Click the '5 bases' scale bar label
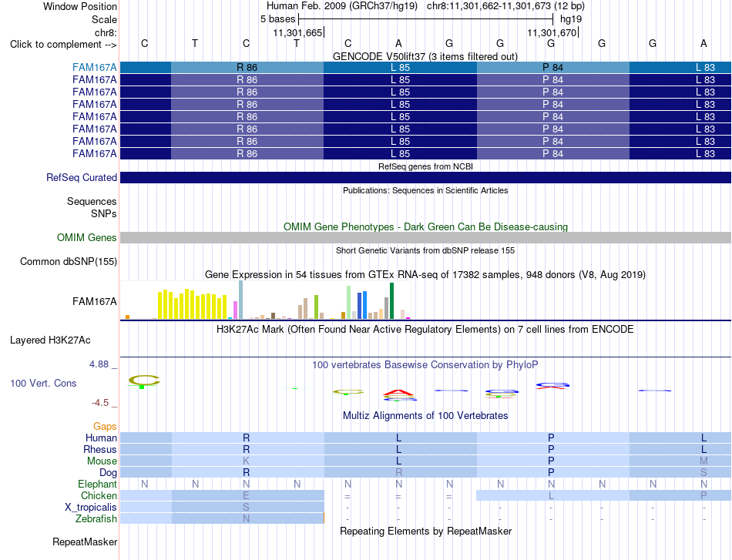 coord(277,19)
